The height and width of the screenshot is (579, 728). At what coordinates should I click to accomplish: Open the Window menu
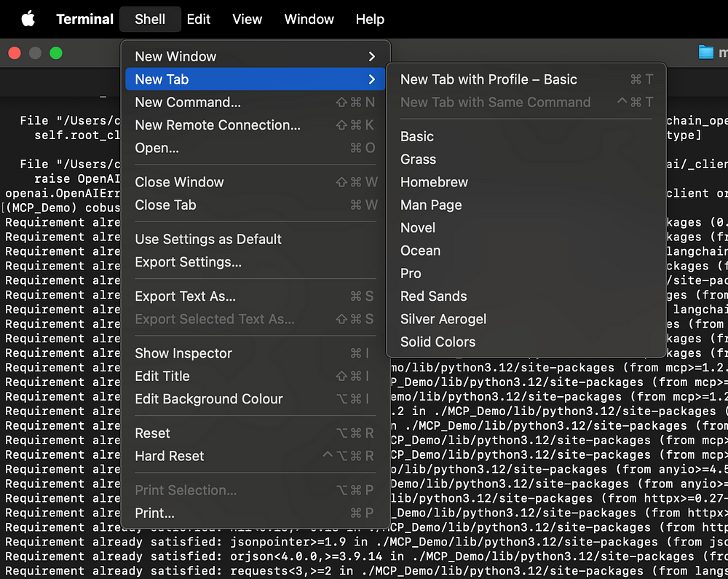tap(309, 20)
